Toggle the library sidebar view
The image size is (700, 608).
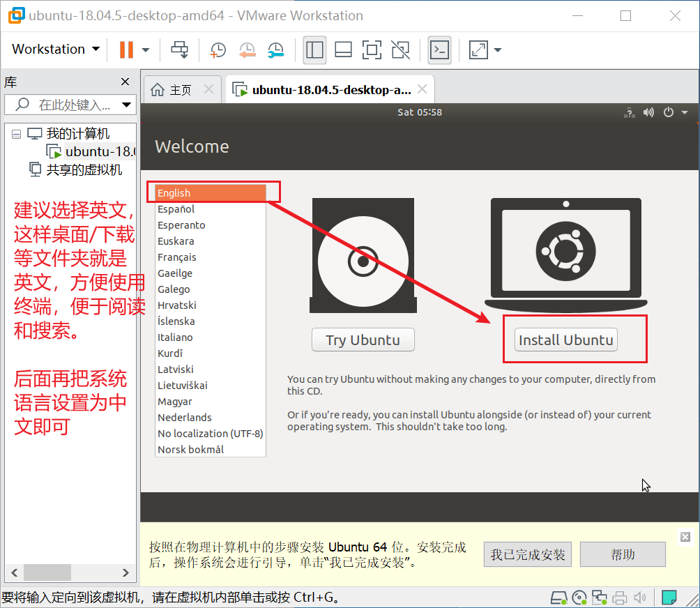tap(314, 50)
